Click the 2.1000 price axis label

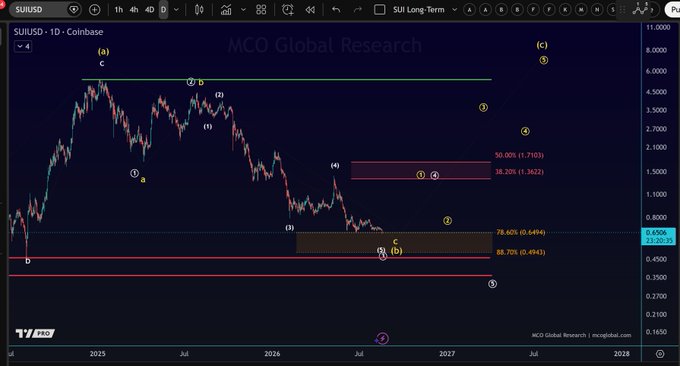pos(656,147)
